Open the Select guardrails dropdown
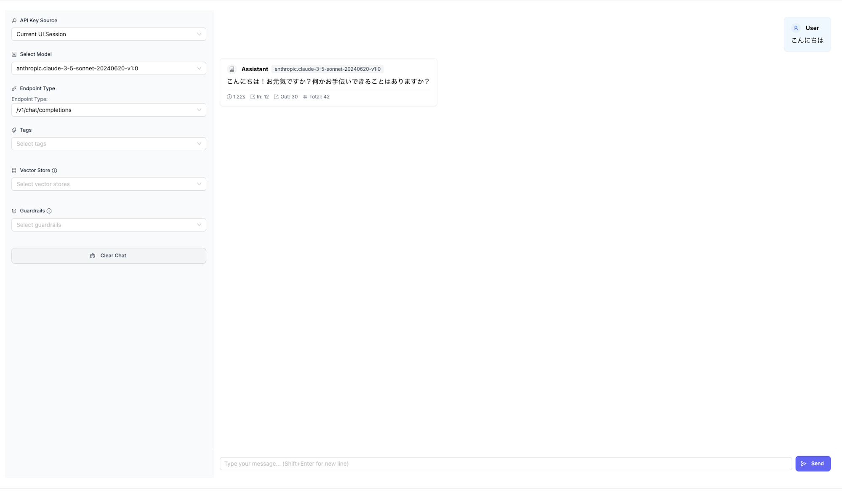 [x=109, y=225]
